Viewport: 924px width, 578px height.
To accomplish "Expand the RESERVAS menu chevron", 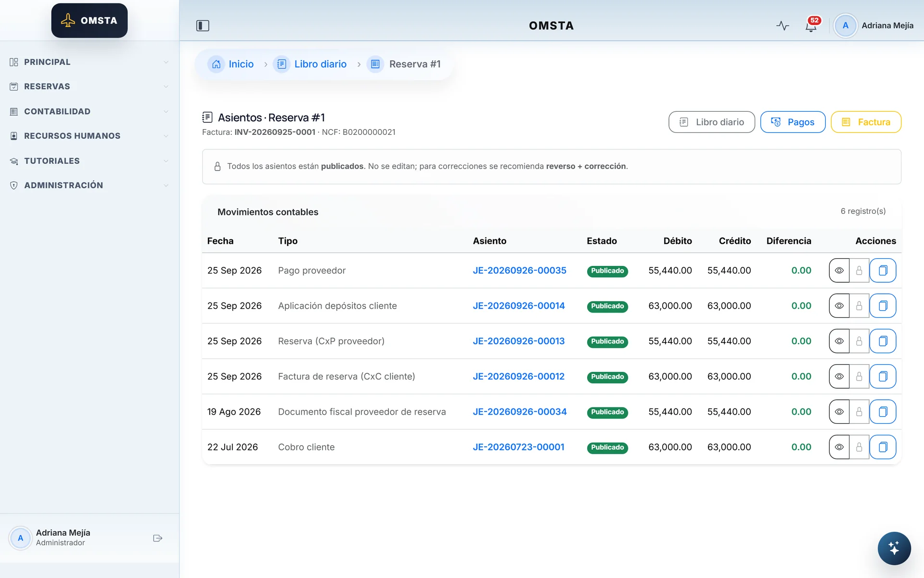I will coord(166,87).
